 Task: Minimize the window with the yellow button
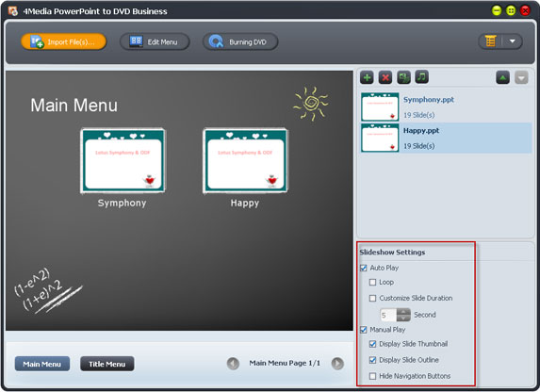[x=497, y=10]
